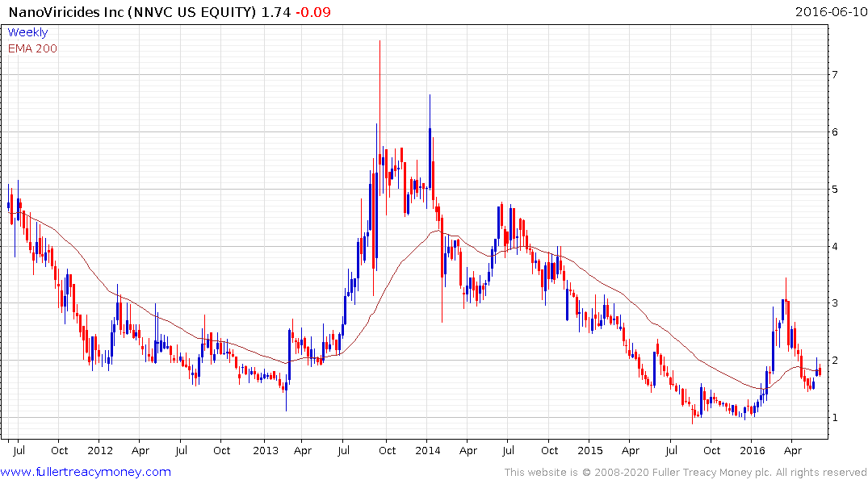Click the y-axis price label 7

[x=835, y=75]
